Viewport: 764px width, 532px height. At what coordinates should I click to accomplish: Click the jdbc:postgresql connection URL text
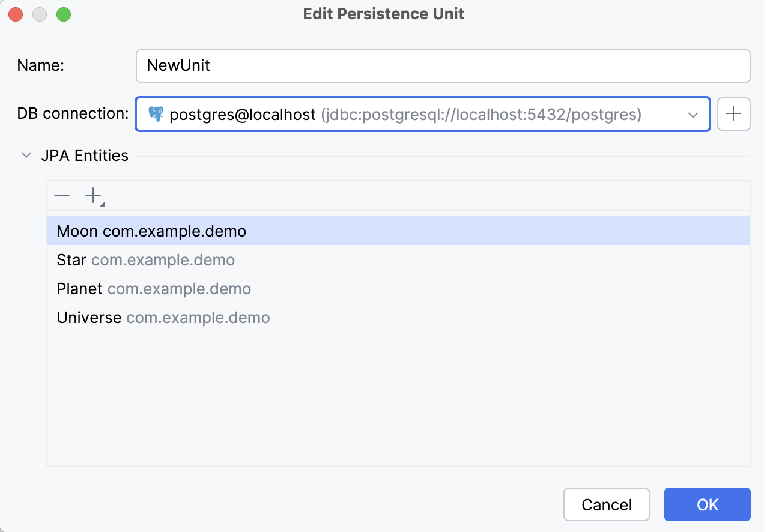click(481, 115)
